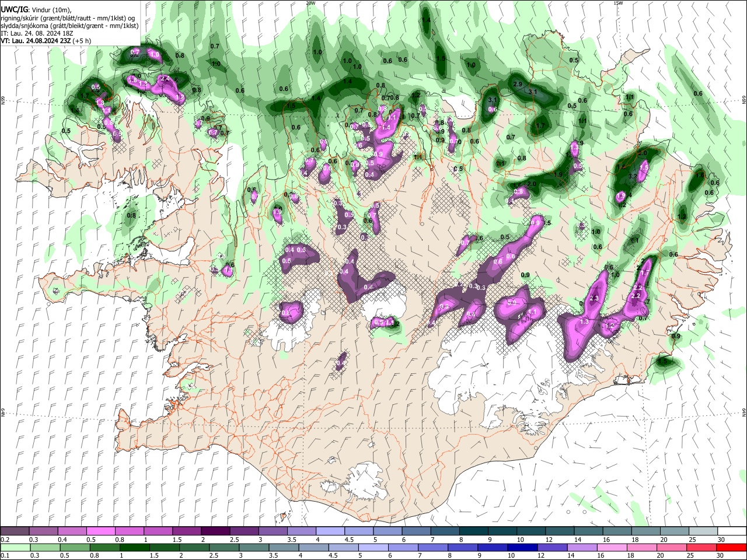747x560 pixels.
Task: Pick the pale grey 25–30 snow scale swatch
Action: [x=702, y=531]
